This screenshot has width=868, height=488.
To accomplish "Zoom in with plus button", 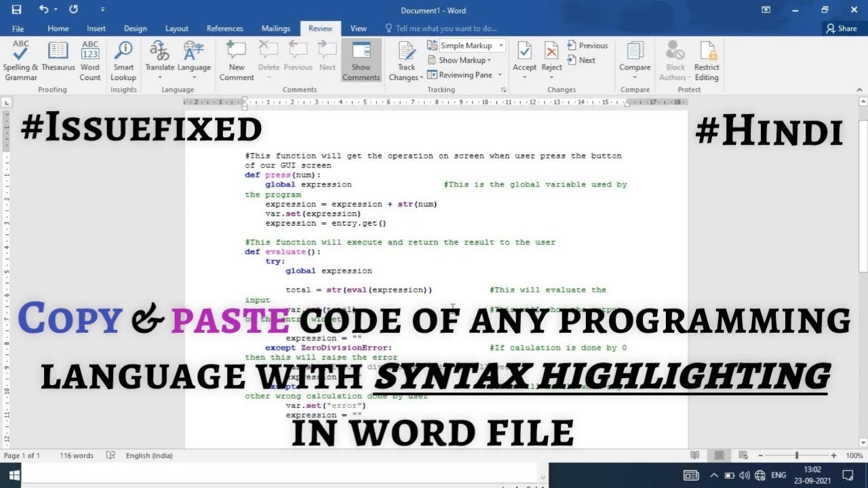I will pyautogui.click(x=833, y=456).
